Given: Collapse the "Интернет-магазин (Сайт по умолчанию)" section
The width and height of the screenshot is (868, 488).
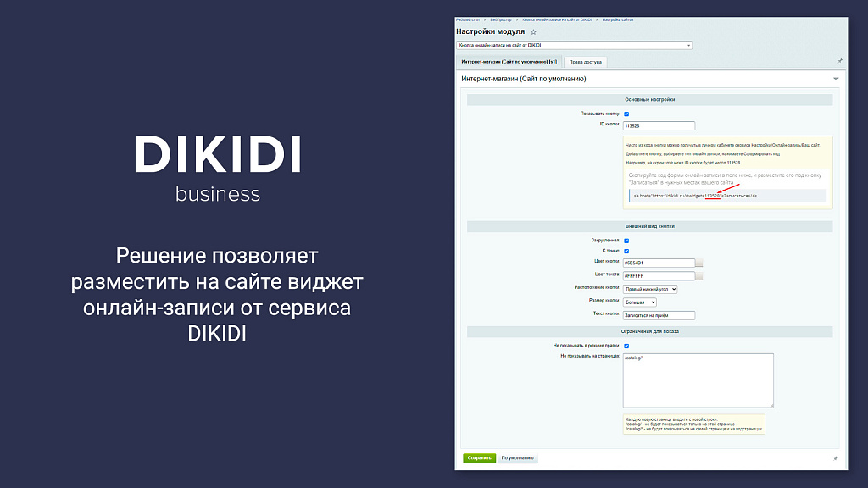Looking at the screenshot, I should [x=835, y=77].
